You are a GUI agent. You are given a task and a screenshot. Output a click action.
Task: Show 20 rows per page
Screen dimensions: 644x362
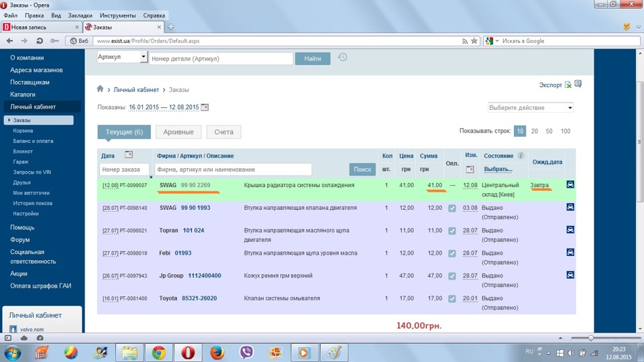(535, 131)
